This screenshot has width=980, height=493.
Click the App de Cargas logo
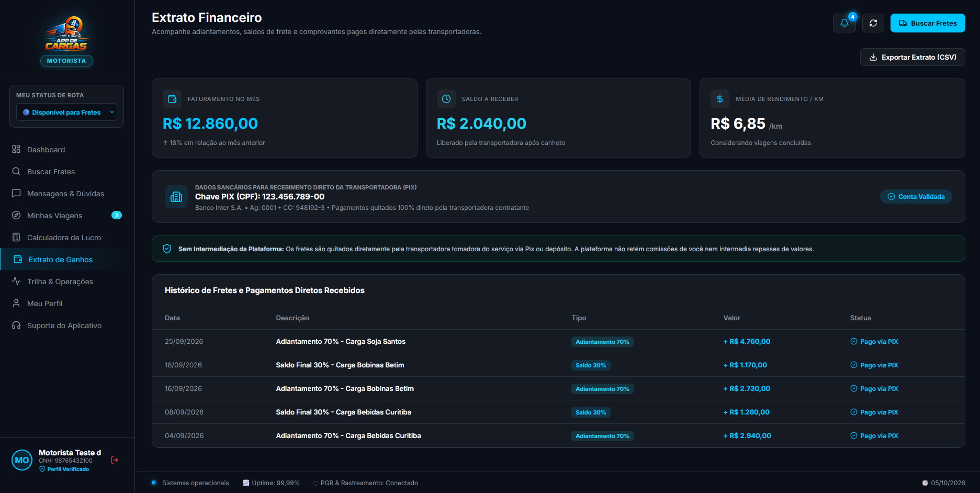coord(66,33)
